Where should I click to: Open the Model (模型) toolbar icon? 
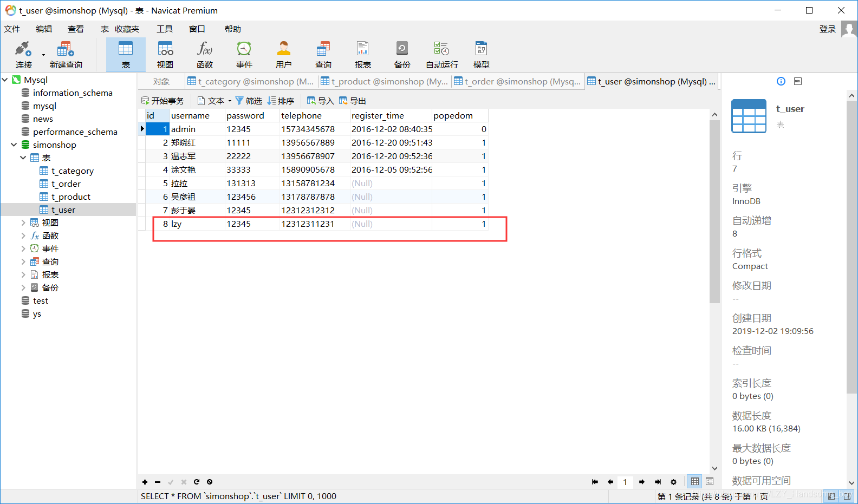pyautogui.click(x=482, y=55)
